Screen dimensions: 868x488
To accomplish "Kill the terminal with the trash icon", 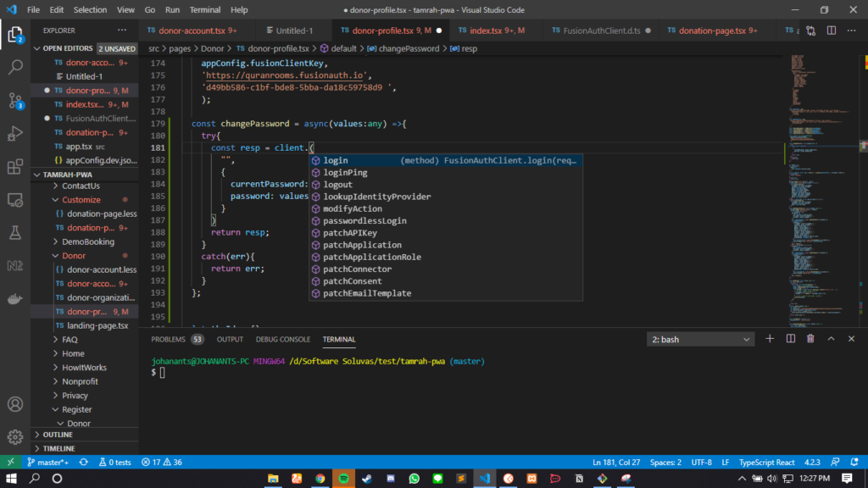I will 810,339.
